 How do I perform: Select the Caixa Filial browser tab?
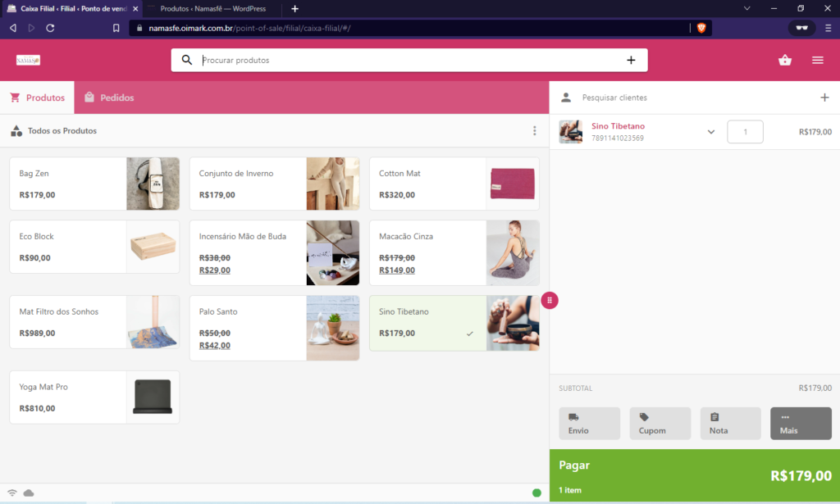click(x=71, y=8)
